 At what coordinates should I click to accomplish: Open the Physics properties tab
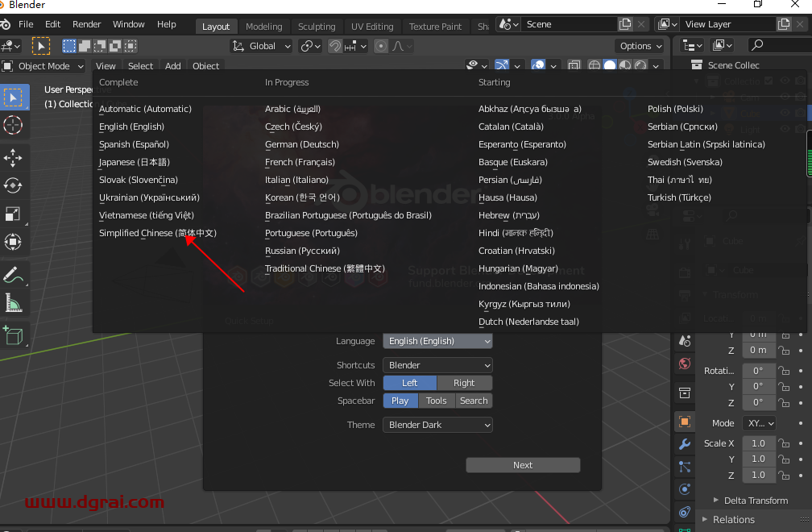tap(685, 489)
